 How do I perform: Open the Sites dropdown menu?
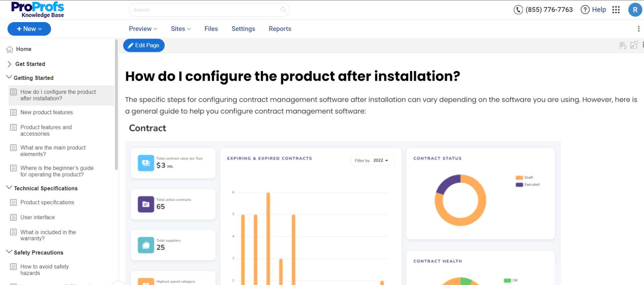[x=181, y=29]
